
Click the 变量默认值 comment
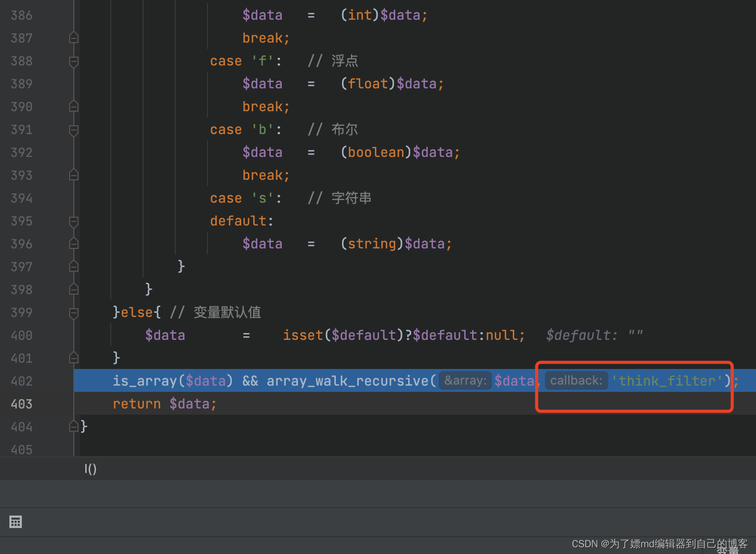click(227, 312)
